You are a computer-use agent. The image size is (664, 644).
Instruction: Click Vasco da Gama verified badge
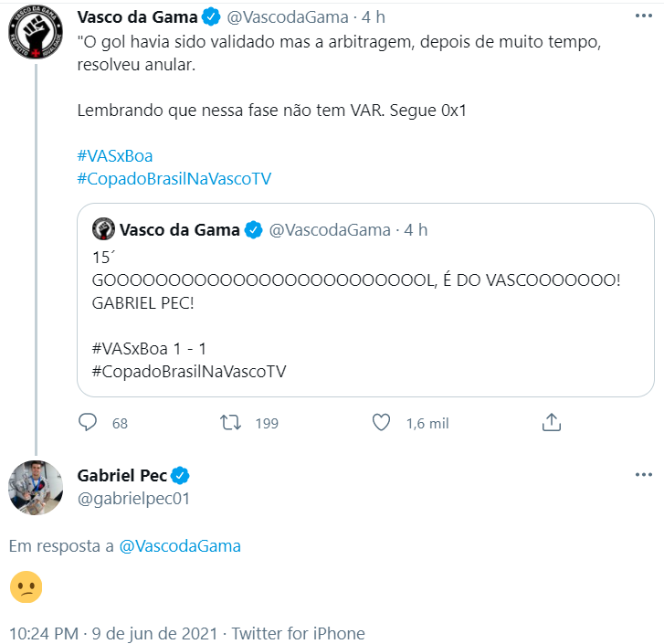click(210, 16)
